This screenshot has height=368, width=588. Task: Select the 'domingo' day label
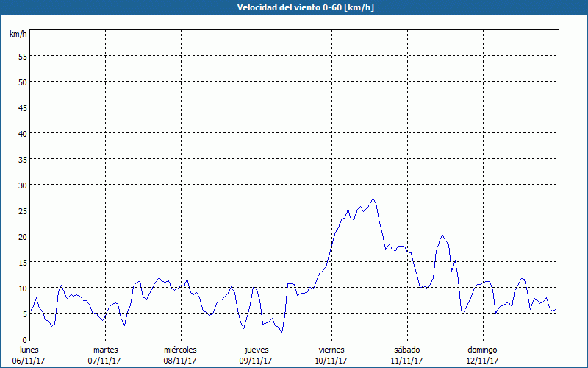click(481, 350)
